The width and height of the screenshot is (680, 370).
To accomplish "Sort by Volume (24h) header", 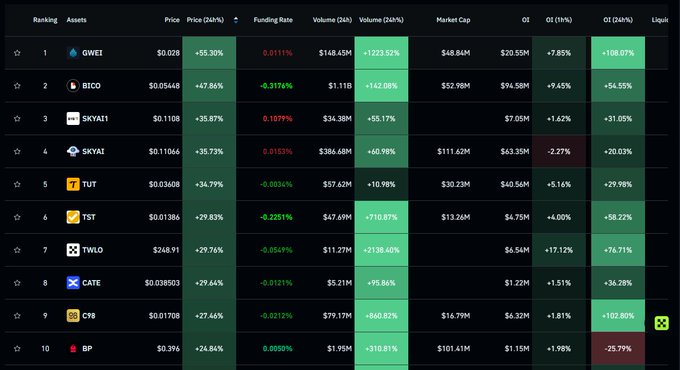I will tap(332, 20).
